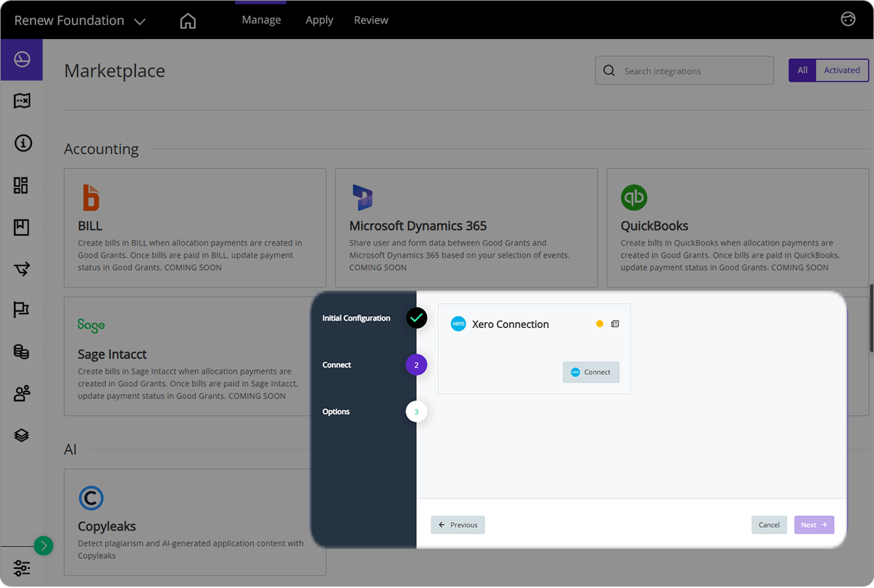Open the Microsoft Dynamics 365 title

(x=418, y=226)
